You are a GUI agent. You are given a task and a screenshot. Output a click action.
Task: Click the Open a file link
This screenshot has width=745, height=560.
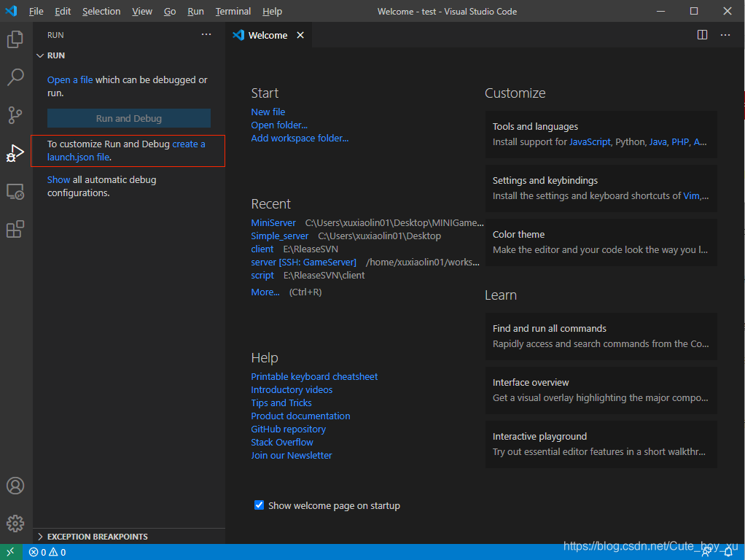[70, 80]
